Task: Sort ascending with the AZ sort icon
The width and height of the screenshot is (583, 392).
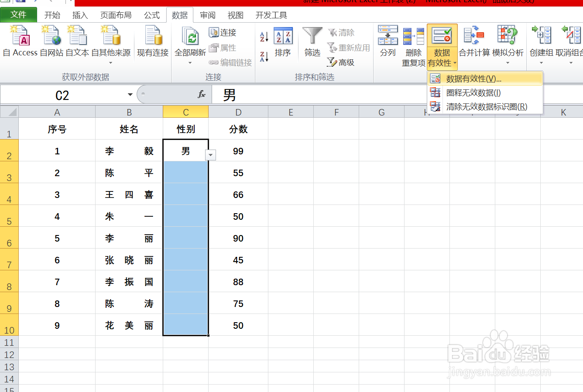Action: tap(264, 35)
